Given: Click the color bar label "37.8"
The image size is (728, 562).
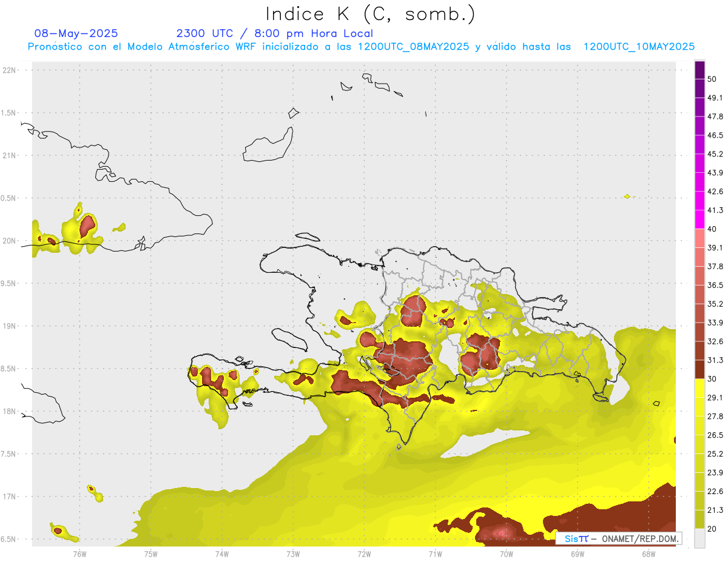Looking at the screenshot, I should coord(715,267).
